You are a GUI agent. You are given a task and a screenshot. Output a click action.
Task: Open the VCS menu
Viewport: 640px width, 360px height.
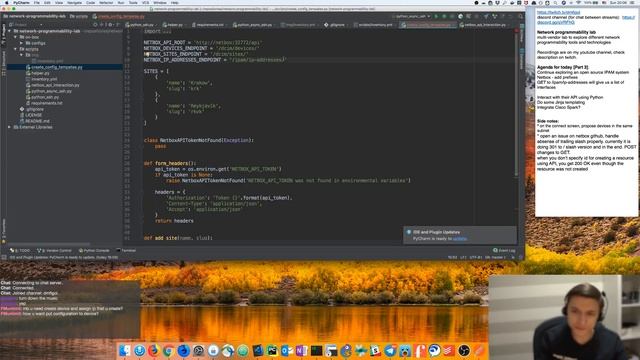(x=145, y=2)
